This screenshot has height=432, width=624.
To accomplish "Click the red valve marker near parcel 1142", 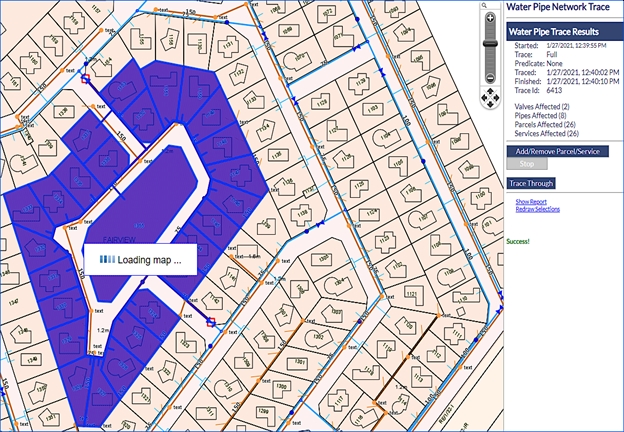I will (x=210, y=322).
